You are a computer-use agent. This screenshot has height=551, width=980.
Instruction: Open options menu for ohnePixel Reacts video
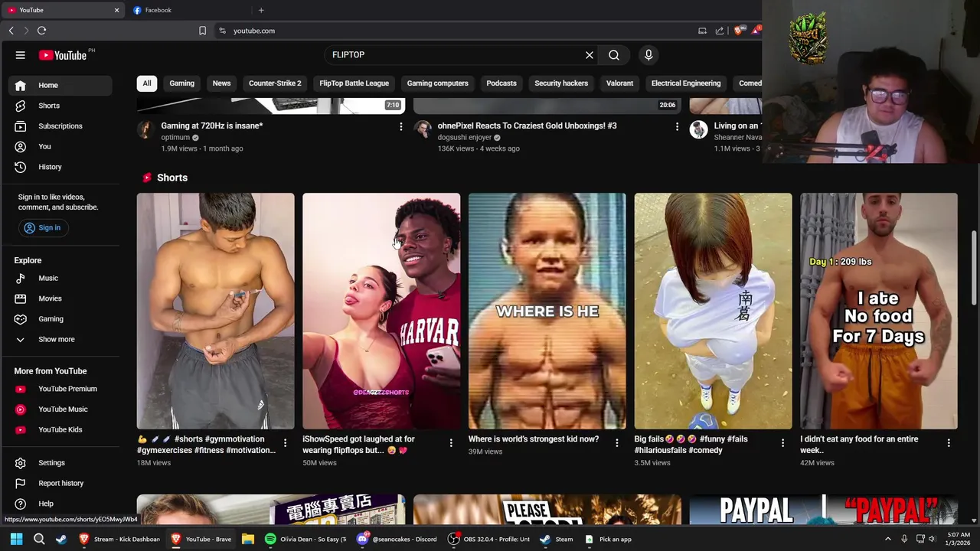tap(677, 126)
